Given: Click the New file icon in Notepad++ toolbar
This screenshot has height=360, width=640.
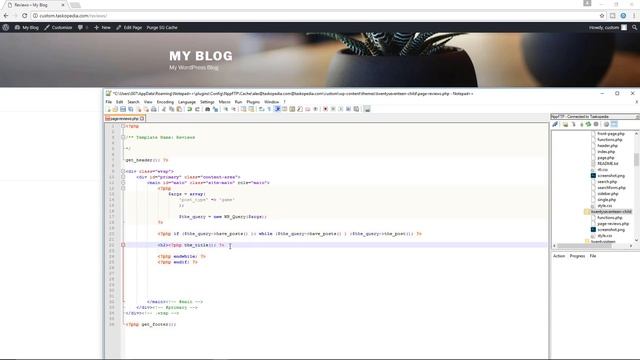Looking at the screenshot, I should tap(109, 109).
